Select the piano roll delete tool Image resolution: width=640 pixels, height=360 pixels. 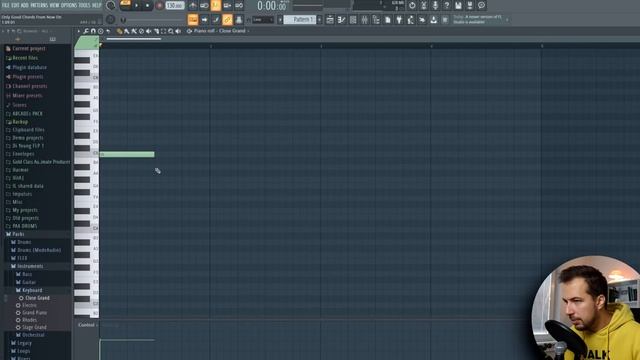[141, 31]
